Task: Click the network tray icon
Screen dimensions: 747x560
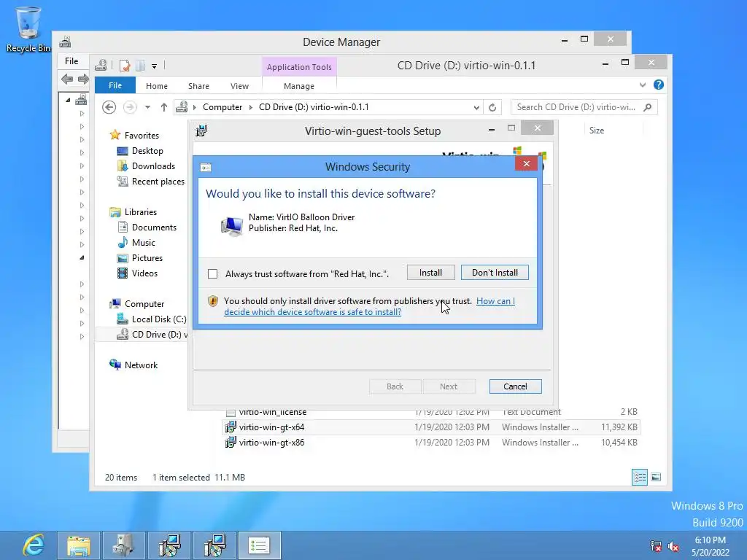Action: (x=656, y=546)
